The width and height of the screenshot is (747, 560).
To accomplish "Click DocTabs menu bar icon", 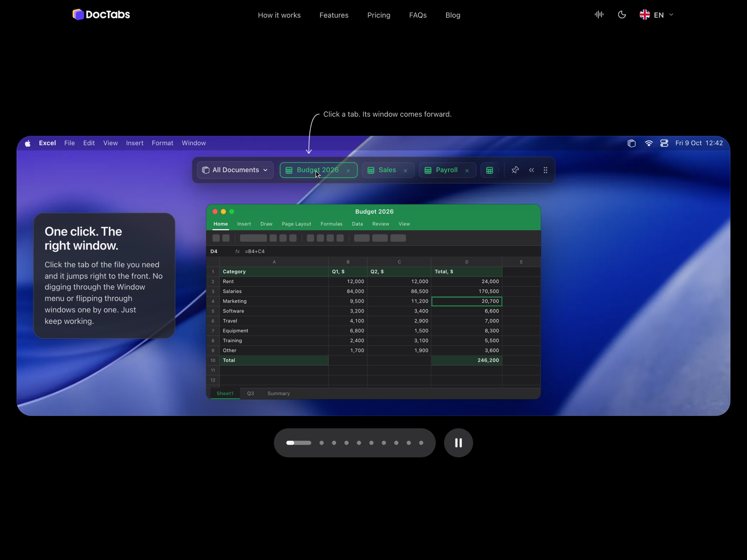I will point(632,143).
